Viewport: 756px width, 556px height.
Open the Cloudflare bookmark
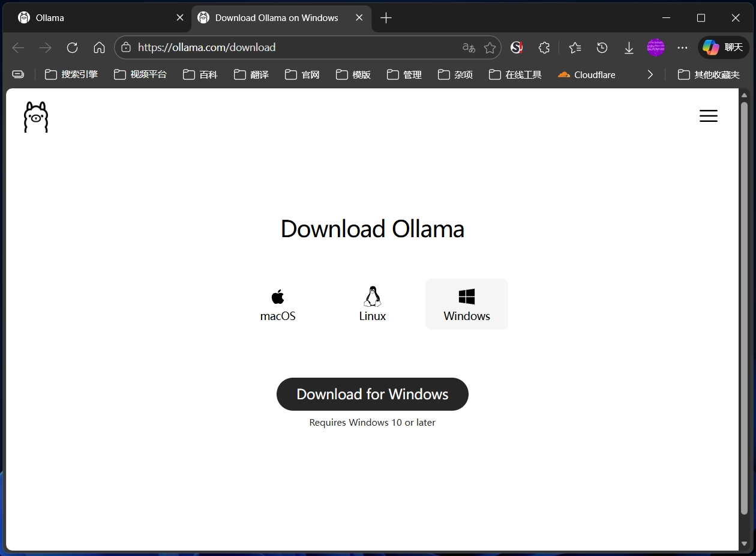point(587,74)
